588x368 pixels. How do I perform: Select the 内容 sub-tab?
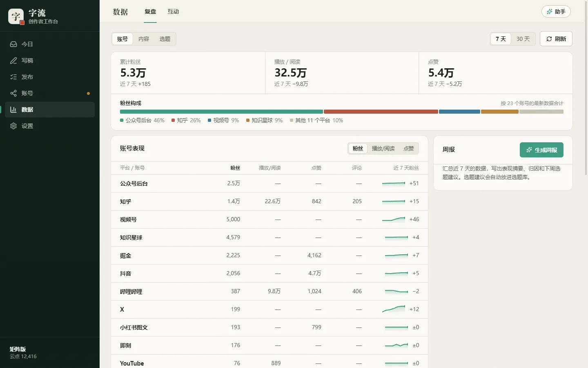(144, 39)
